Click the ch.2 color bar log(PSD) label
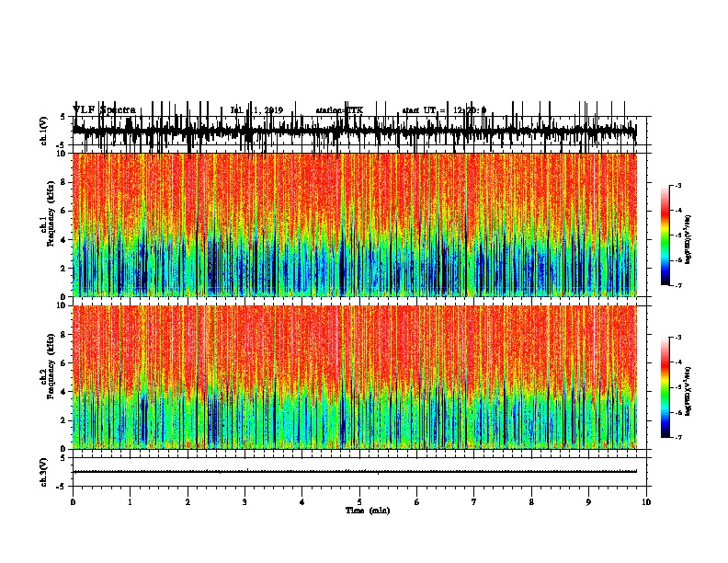 pyautogui.click(x=688, y=391)
